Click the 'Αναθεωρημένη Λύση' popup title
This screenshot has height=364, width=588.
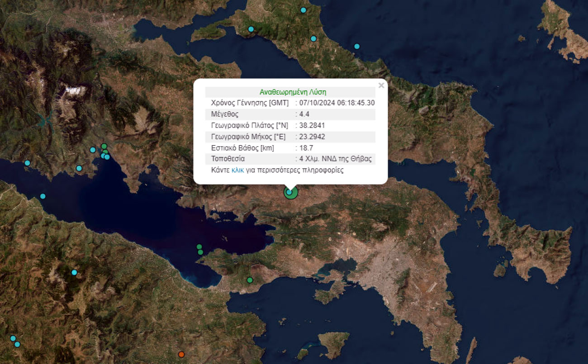coord(293,92)
